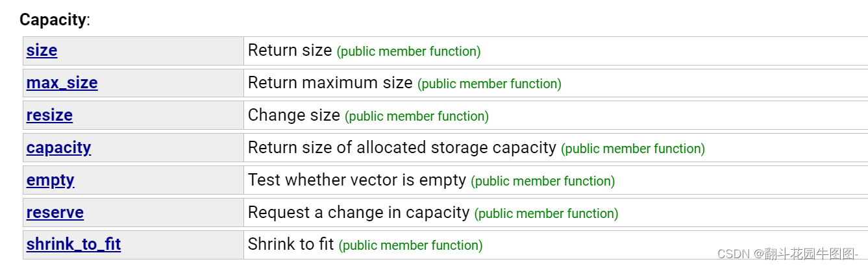Click the 'Change size' description text
Image resolution: width=868 pixels, height=266 pixels.
tap(294, 115)
